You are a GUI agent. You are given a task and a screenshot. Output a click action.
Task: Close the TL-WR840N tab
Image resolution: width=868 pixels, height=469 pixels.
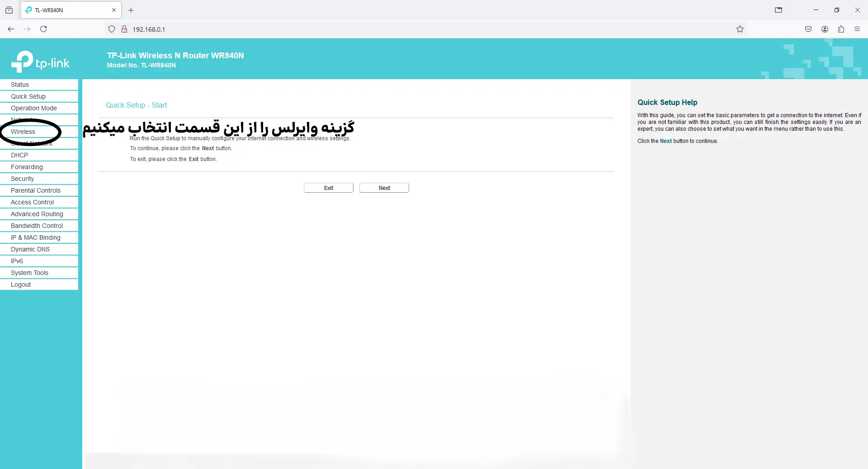point(114,10)
